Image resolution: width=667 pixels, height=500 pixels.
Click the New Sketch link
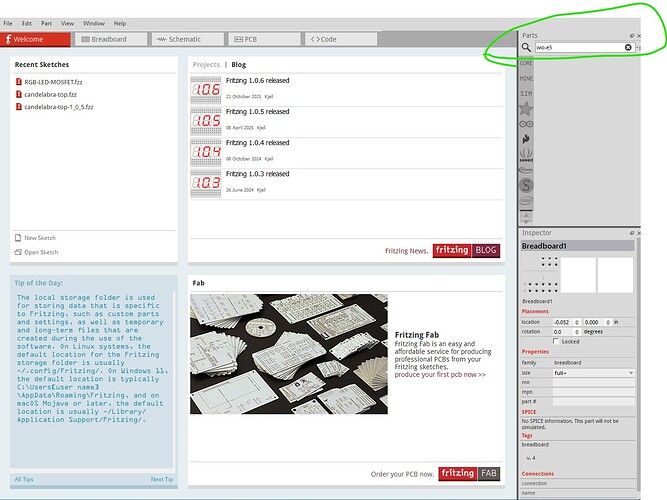(40, 238)
